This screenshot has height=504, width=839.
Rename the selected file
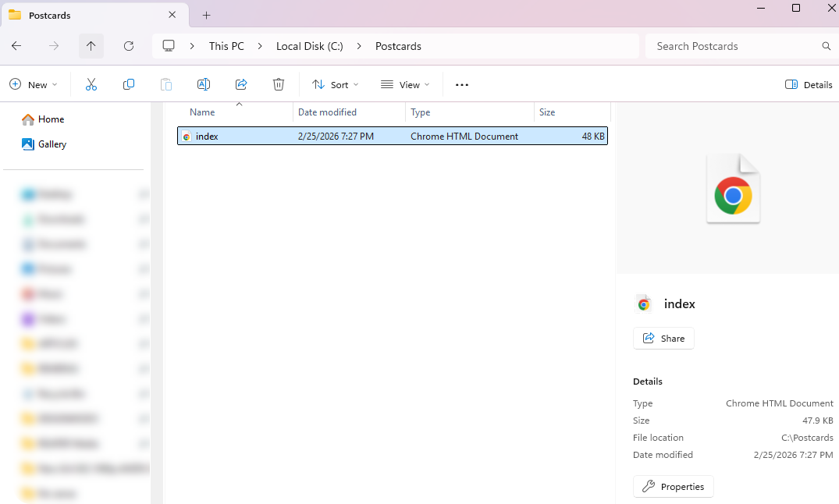204,84
